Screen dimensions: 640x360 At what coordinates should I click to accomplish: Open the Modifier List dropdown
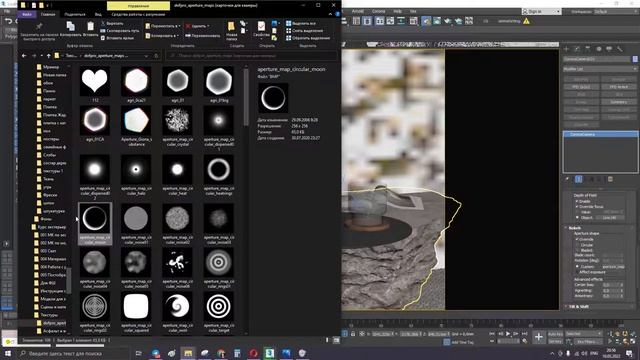coord(600,69)
